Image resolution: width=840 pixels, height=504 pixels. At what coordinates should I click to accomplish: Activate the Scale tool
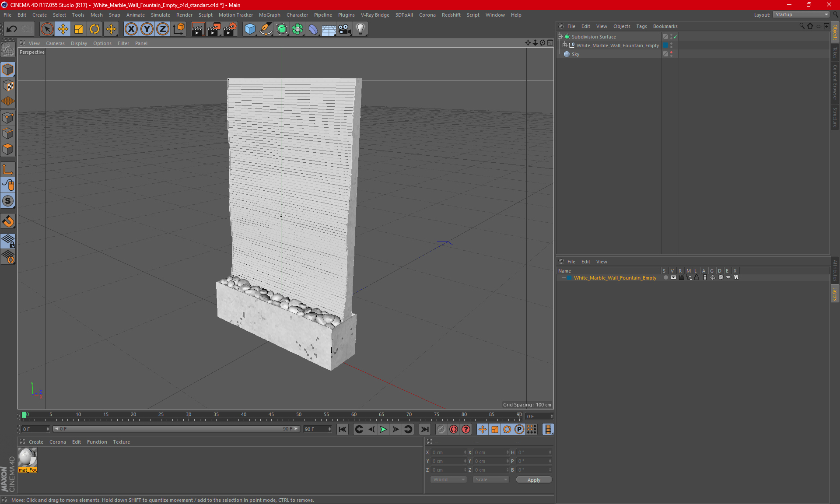tap(79, 29)
